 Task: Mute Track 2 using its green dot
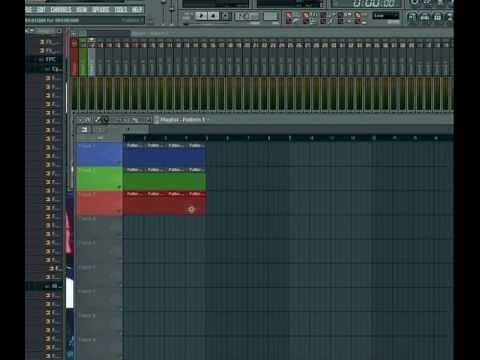pyautogui.click(x=119, y=187)
